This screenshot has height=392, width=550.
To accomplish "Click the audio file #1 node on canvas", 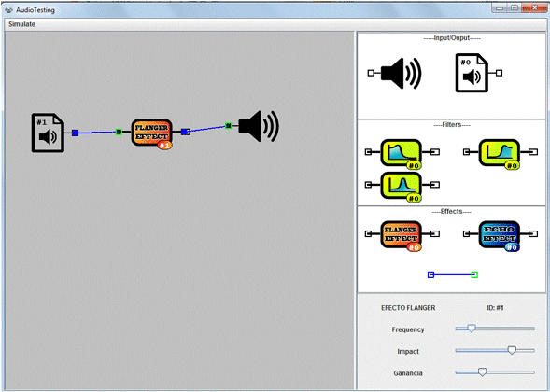I will 48,133.
